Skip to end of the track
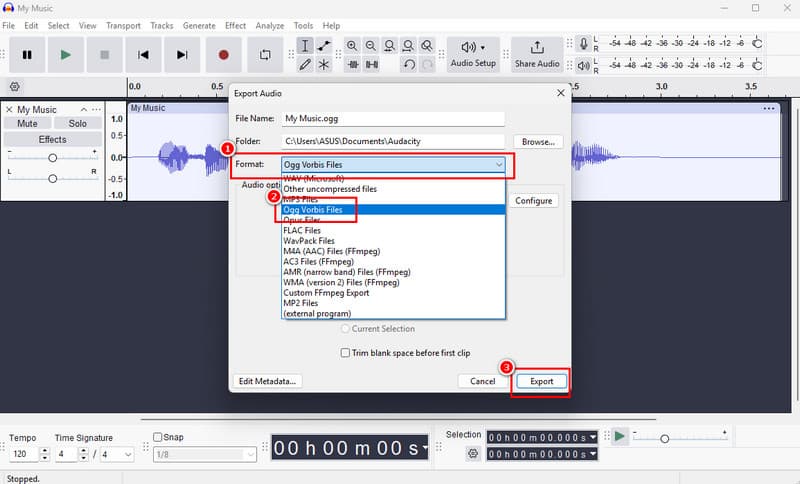This screenshot has height=484, width=800. (x=182, y=55)
